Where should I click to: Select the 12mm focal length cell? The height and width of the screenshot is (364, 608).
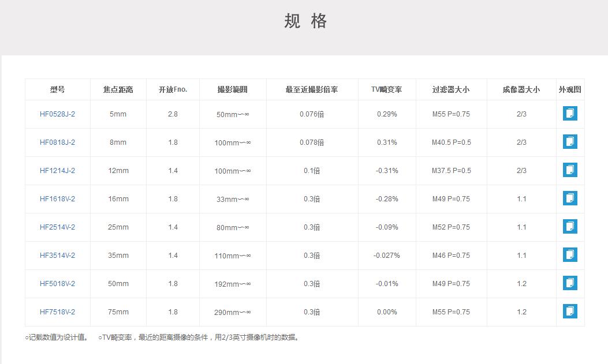point(118,171)
